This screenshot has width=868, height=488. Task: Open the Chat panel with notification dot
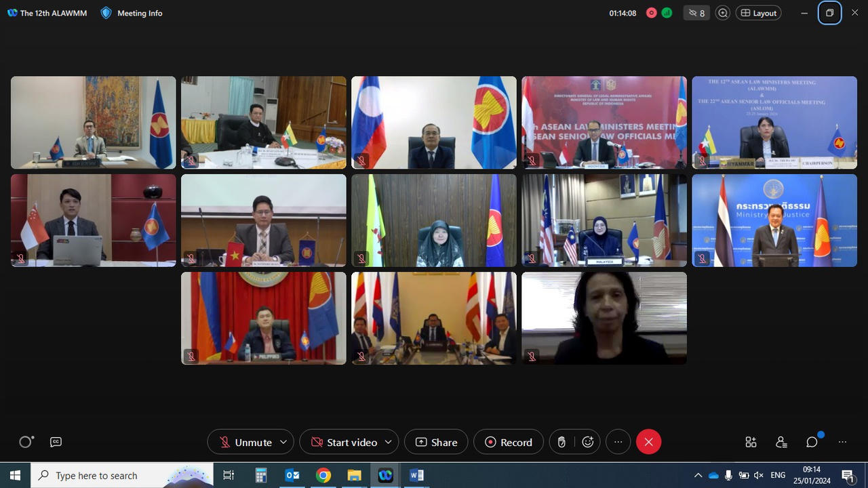[812, 442]
